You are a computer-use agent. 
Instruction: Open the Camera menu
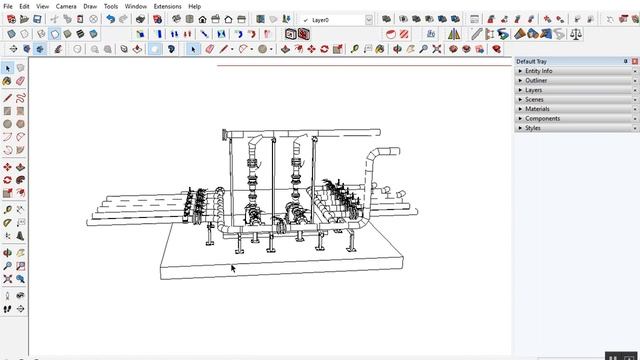(x=66, y=6)
